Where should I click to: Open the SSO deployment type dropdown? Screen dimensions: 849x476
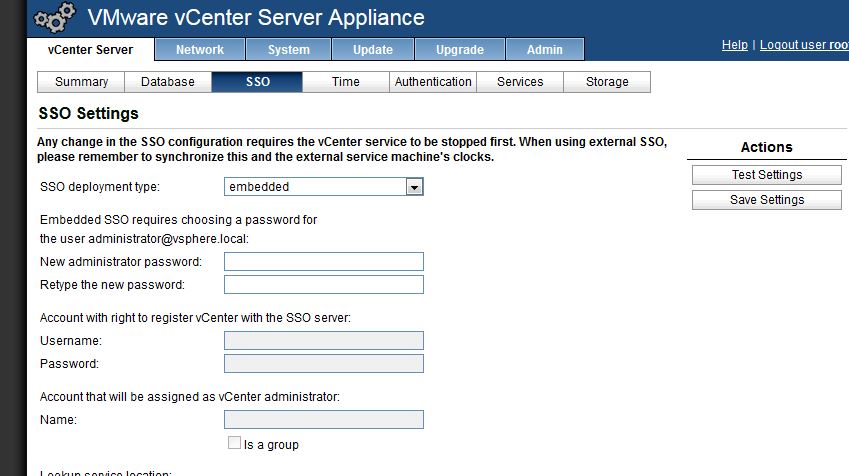414,186
